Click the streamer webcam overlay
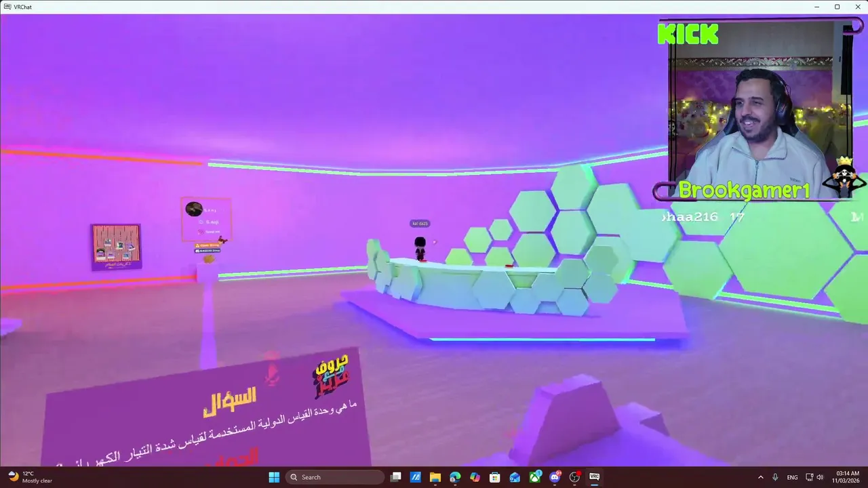 pos(759,108)
